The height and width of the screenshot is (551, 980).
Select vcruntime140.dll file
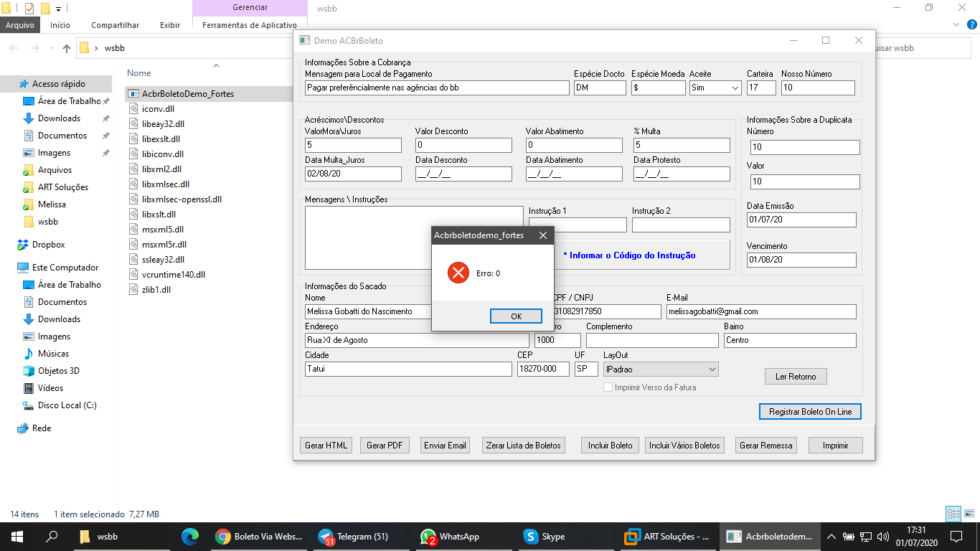tap(173, 275)
